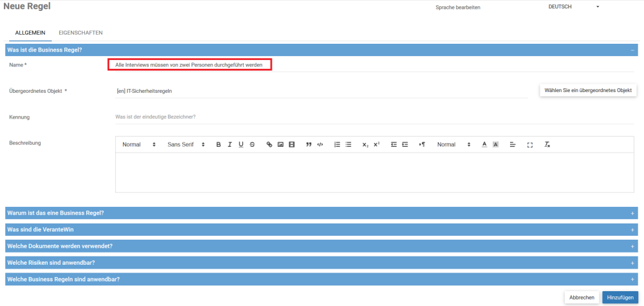Click the 'Neue Regel' page heading
This screenshot has width=644, height=306.
[27, 6]
